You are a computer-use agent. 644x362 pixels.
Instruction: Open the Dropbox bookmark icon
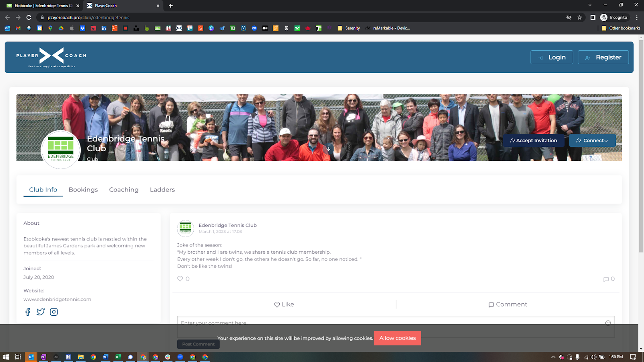point(83,28)
